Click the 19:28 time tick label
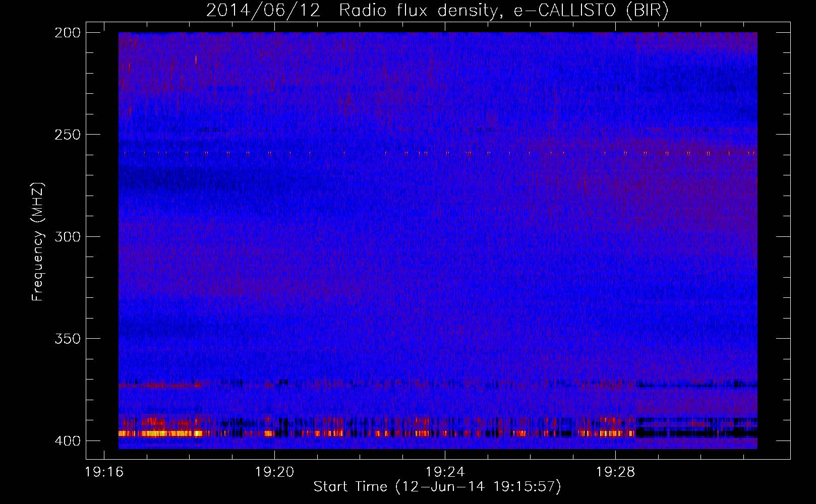The height and width of the screenshot is (504, 816). tap(616, 472)
